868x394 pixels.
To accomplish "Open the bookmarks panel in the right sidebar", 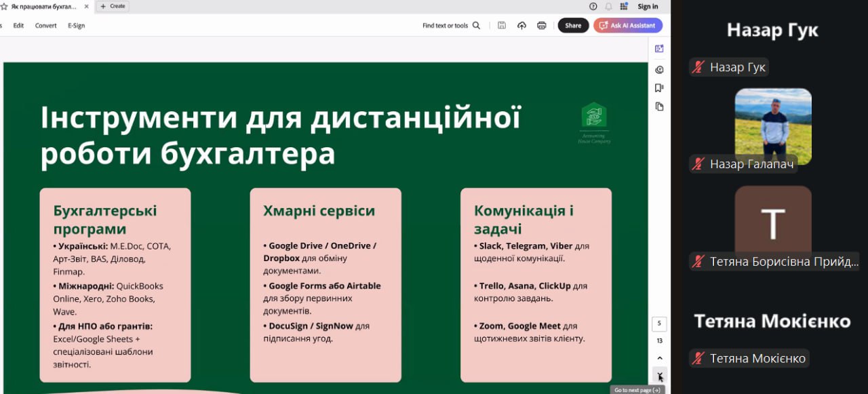I will click(x=659, y=88).
